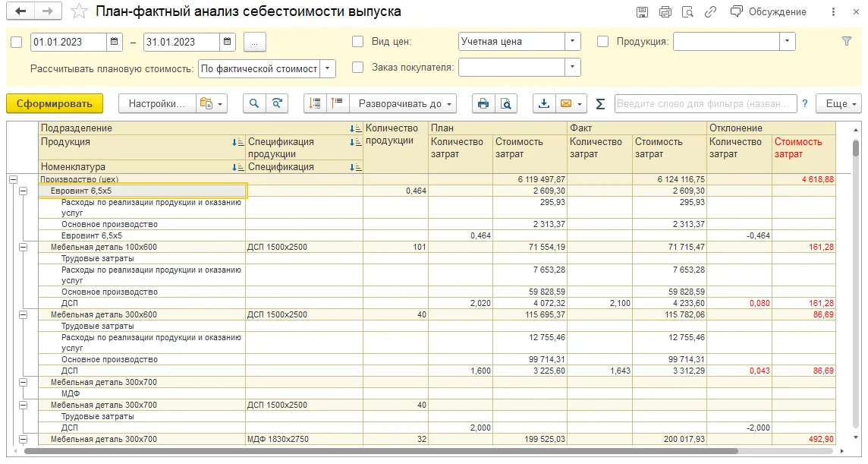
Task: Open calendar for start date 01.01.2023
Action: tap(114, 42)
